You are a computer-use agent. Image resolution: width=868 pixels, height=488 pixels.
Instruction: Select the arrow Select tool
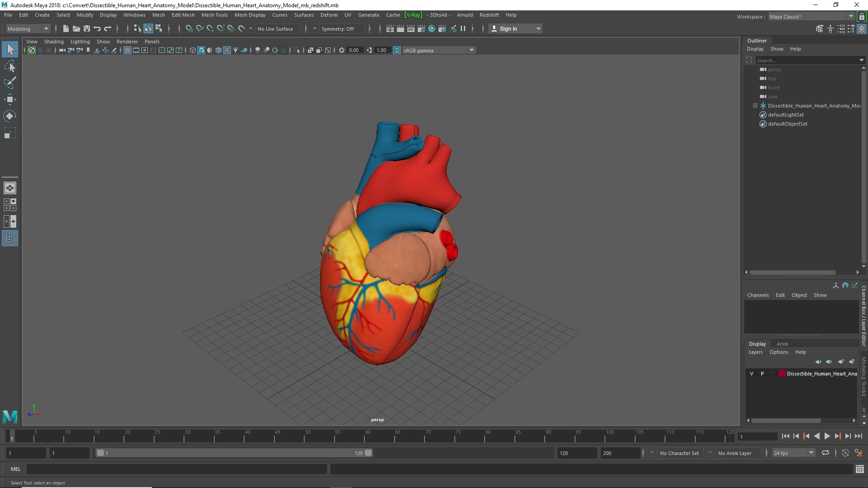(x=10, y=49)
